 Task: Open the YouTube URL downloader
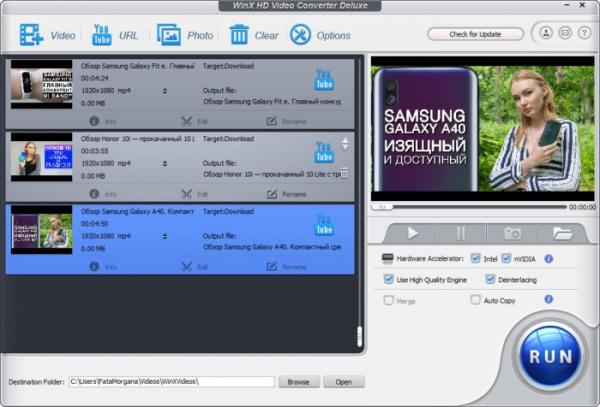[114, 35]
